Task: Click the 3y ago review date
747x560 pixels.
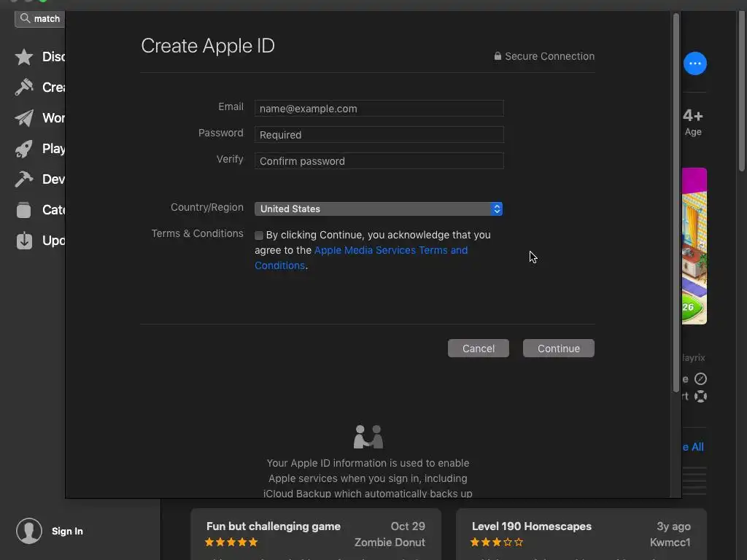Action: click(673, 526)
